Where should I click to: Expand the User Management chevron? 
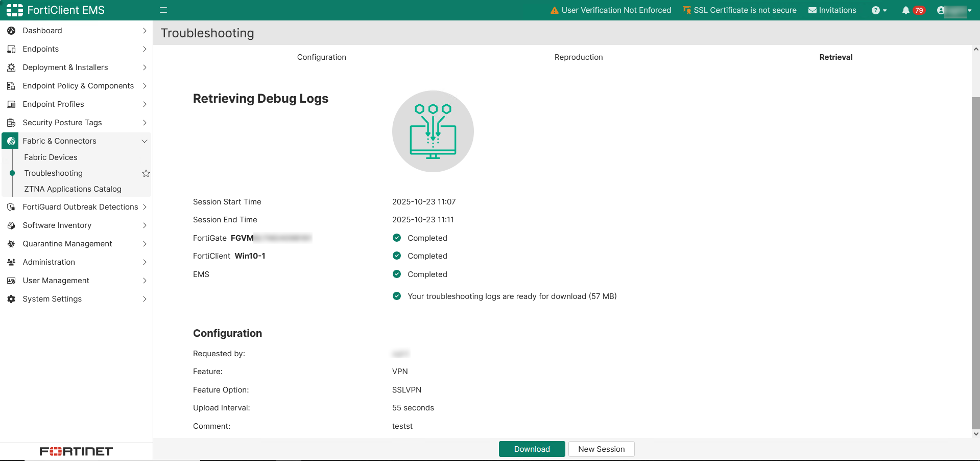tap(145, 281)
